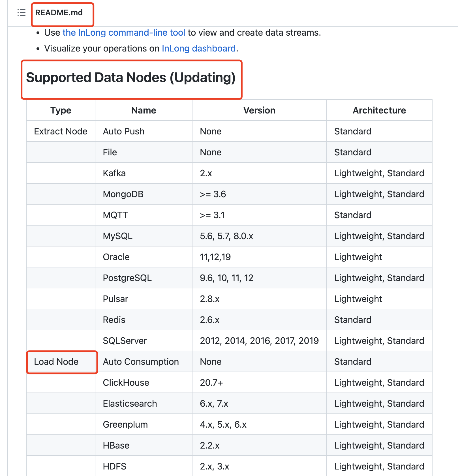The width and height of the screenshot is (458, 476).
Task: Click the MongoDB row name
Action: (123, 194)
